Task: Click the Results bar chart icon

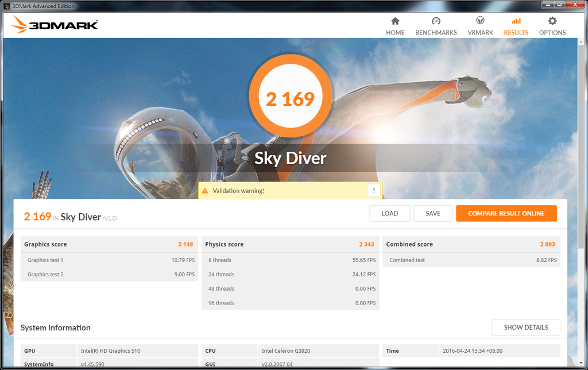Action: tap(516, 21)
